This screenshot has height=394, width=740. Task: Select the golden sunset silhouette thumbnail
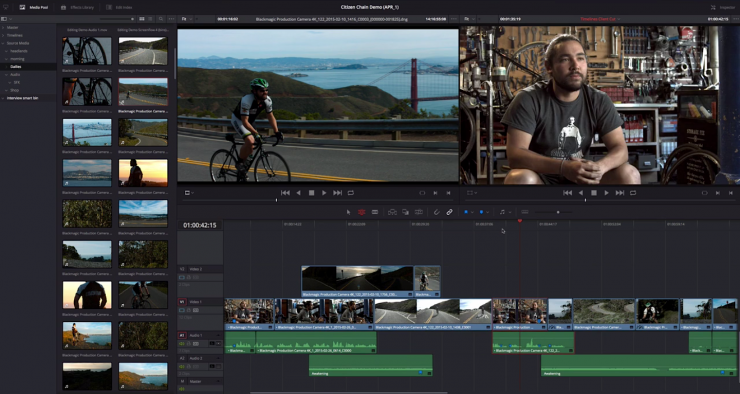[x=143, y=173]
